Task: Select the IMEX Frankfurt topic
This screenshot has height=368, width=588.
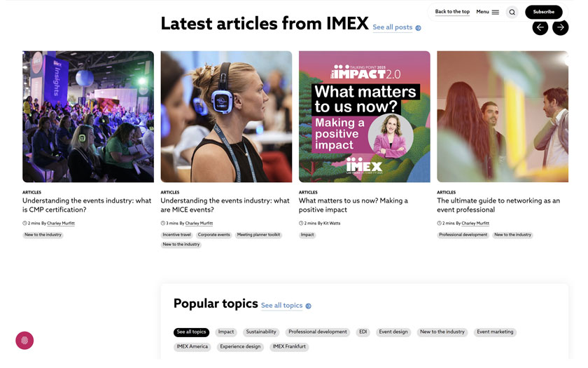Action: (289, 346)
